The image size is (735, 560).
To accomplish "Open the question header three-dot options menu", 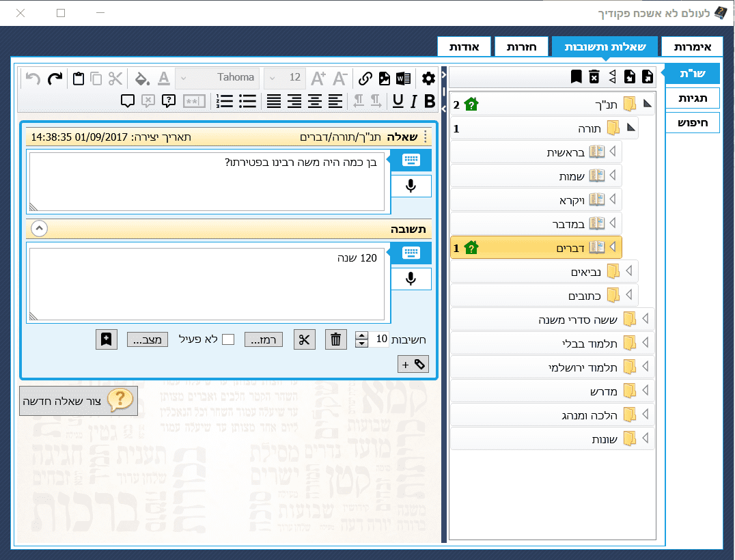I will click(x=425, y=137).
